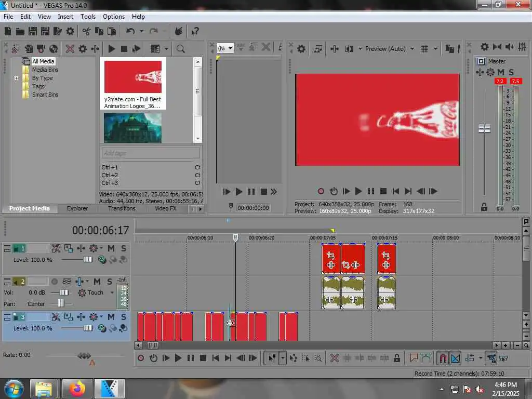
Task: Open edit tool selection dropdown arrow
Action: [x=282, y=358]
